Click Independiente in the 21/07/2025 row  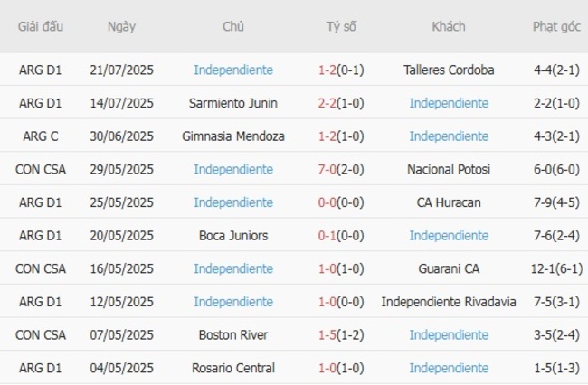point(232,70)
